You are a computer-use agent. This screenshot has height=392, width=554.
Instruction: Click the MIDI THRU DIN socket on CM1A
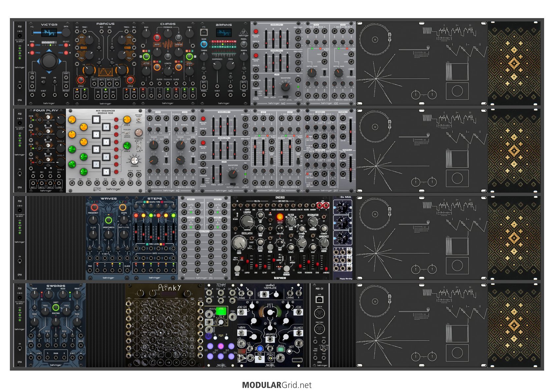pyautogui.click(x=319, y=328)
